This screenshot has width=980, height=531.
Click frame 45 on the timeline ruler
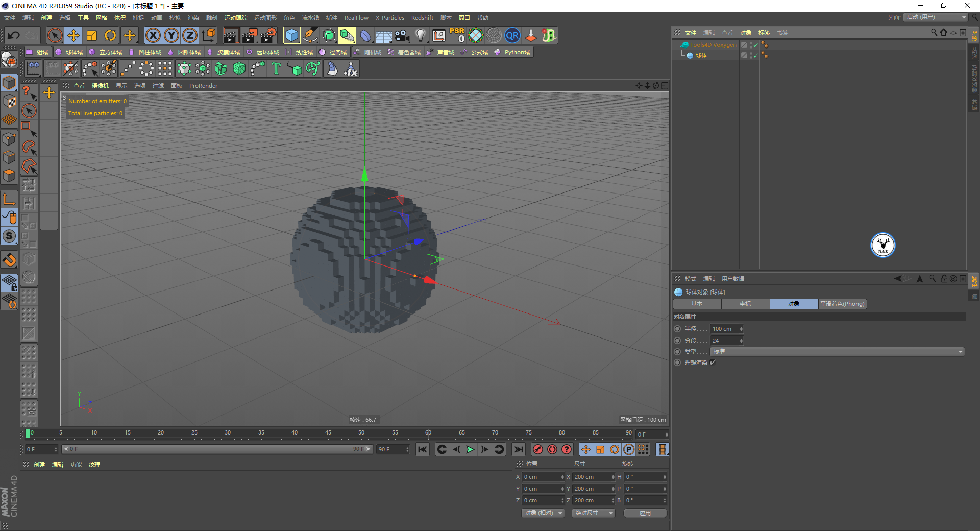328,433
